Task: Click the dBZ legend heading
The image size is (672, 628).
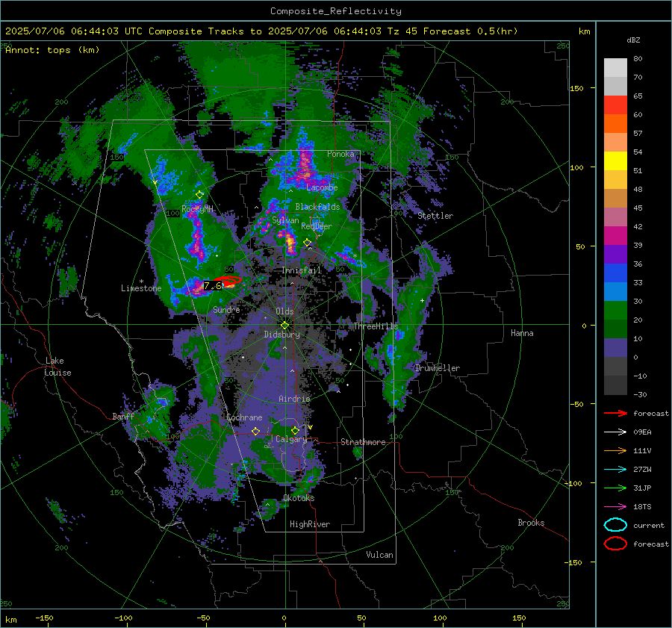Action: (633, 40)
